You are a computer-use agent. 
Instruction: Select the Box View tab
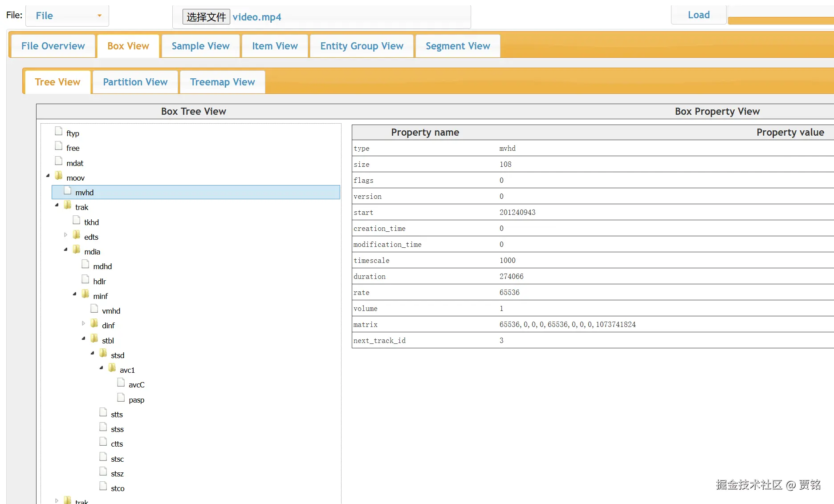coord(128,46)
